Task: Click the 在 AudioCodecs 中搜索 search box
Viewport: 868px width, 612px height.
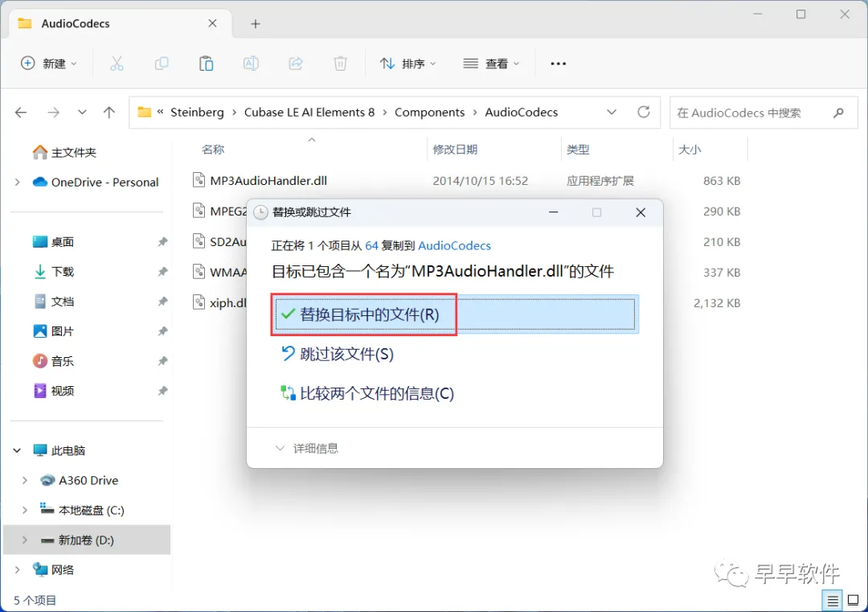Action: point(764,113)
